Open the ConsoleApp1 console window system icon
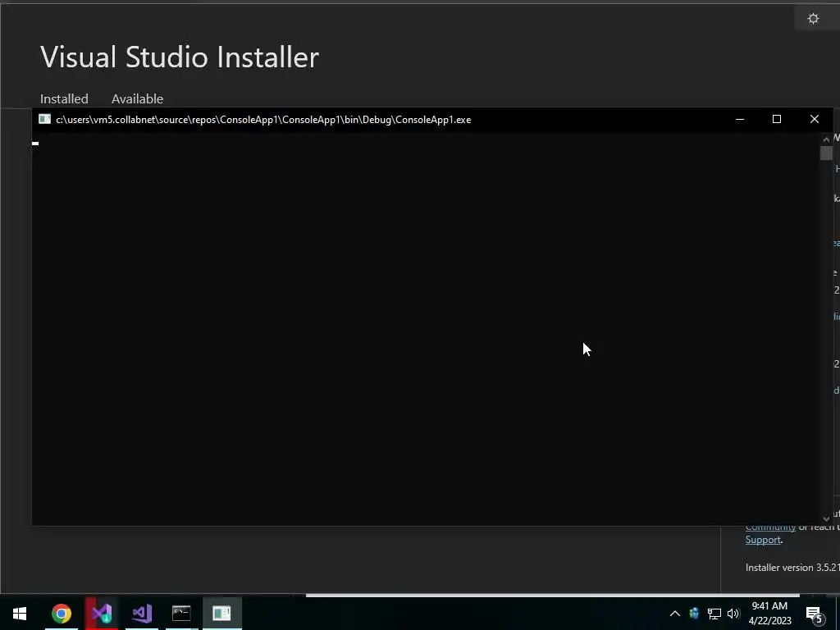The width and height of the screenshot is (840, 630). click(44, 120)
